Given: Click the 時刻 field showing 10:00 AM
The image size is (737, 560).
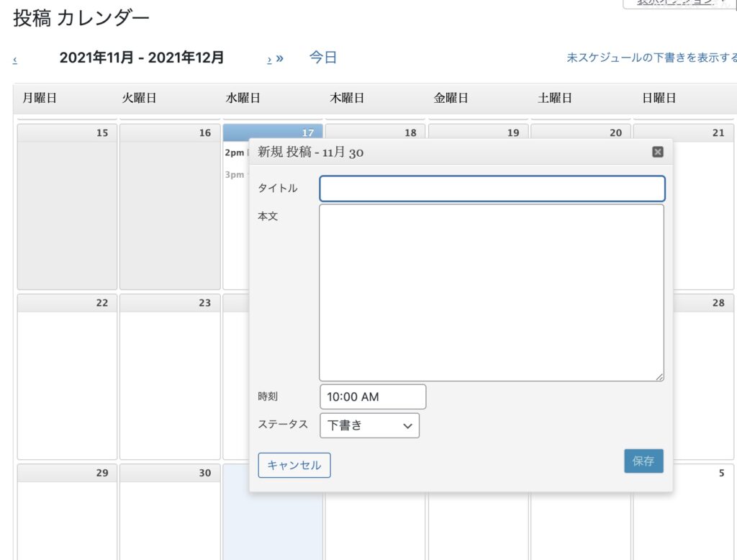Looking at the screenshot, I should click(x=373, y=397).
